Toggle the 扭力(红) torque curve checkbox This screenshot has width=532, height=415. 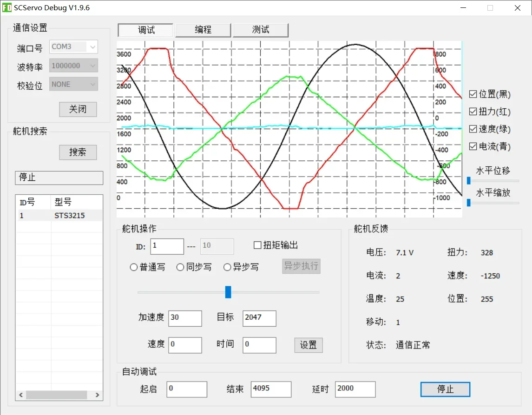473,111
